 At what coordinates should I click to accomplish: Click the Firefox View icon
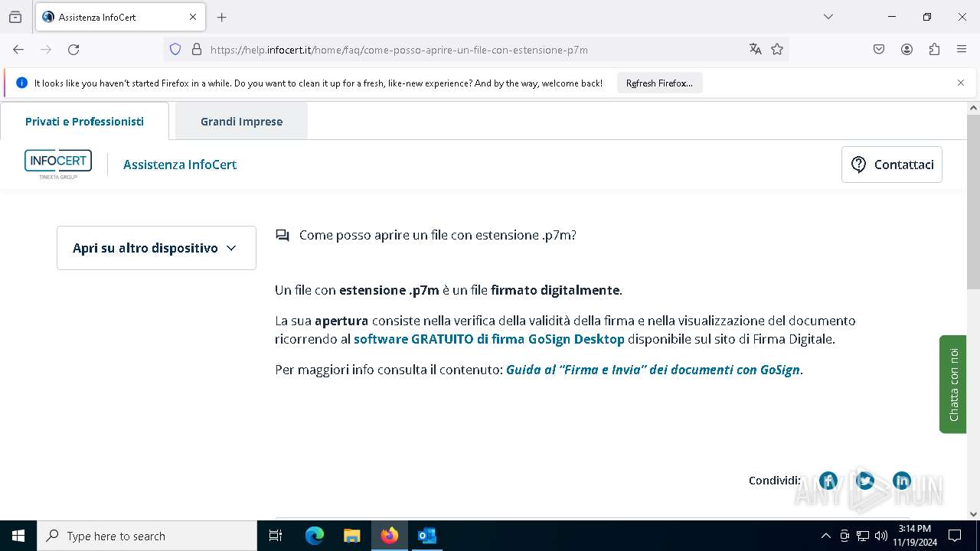15,17
